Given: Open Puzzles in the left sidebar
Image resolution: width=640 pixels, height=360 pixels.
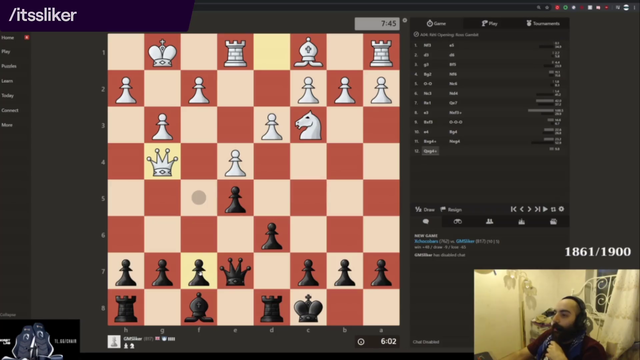Looking at the screenshot, I should 9,66.
